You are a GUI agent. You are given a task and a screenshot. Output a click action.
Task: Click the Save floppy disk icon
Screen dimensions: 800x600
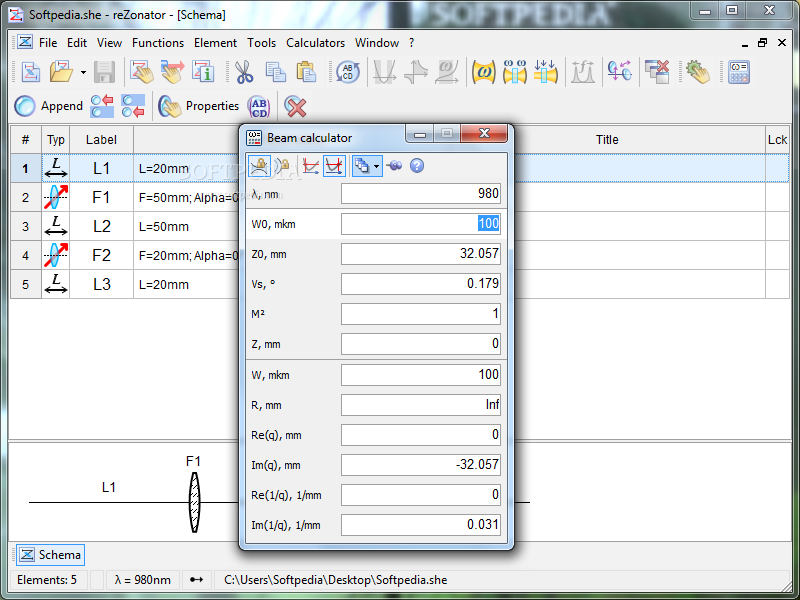pyautogui.click(x=104, y=72)
